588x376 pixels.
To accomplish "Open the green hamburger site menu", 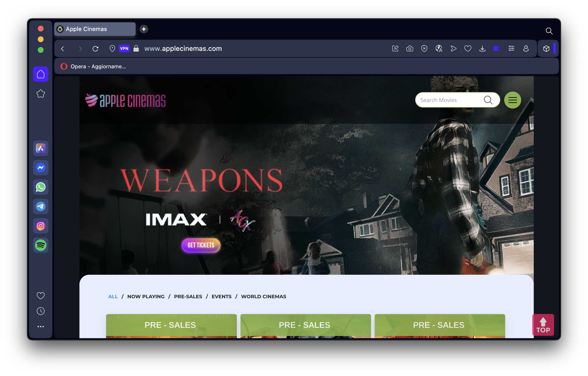I will coord(512,100).
